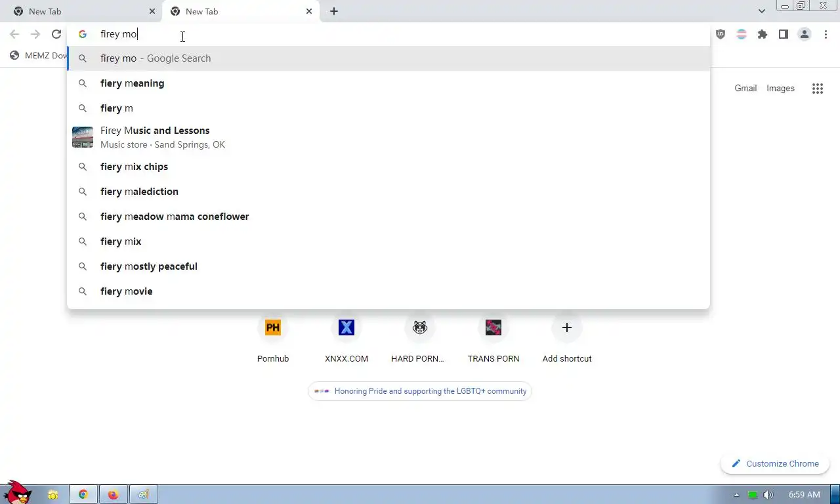Open the MEMZ bookmark in bookmarks bar
The image size is (840, 504).
click(x=39, y=56)
